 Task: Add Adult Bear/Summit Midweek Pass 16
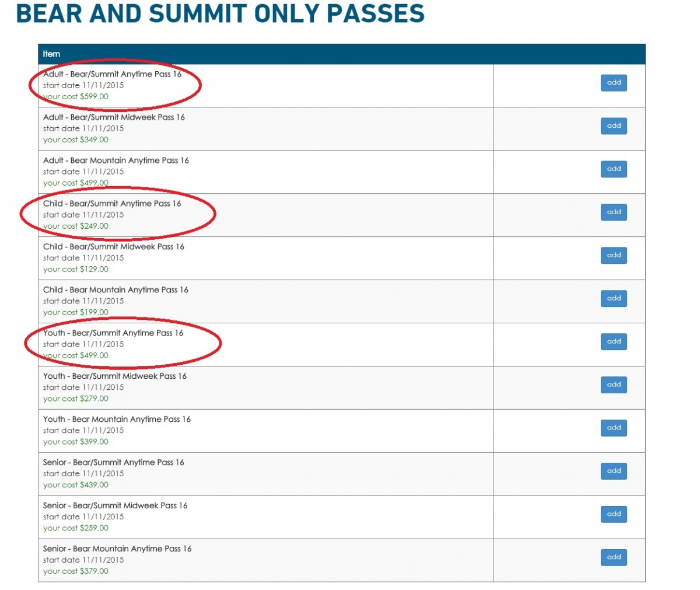[614, 126]
